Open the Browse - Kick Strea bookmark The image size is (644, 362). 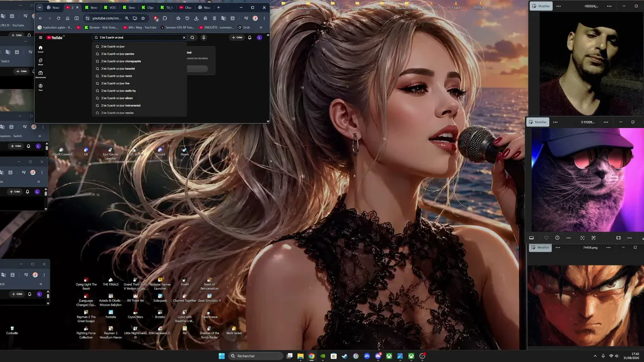click(102, 28)
